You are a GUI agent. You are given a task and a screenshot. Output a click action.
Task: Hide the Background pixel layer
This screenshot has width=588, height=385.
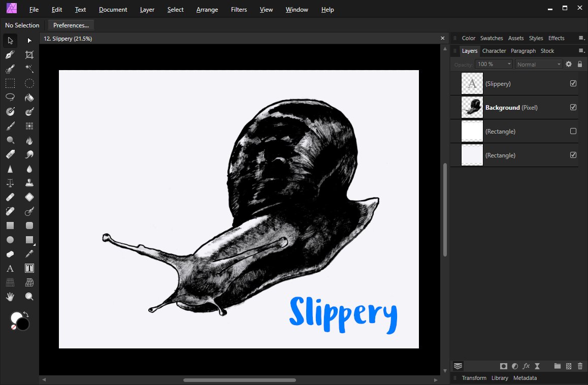pos(573,107)
